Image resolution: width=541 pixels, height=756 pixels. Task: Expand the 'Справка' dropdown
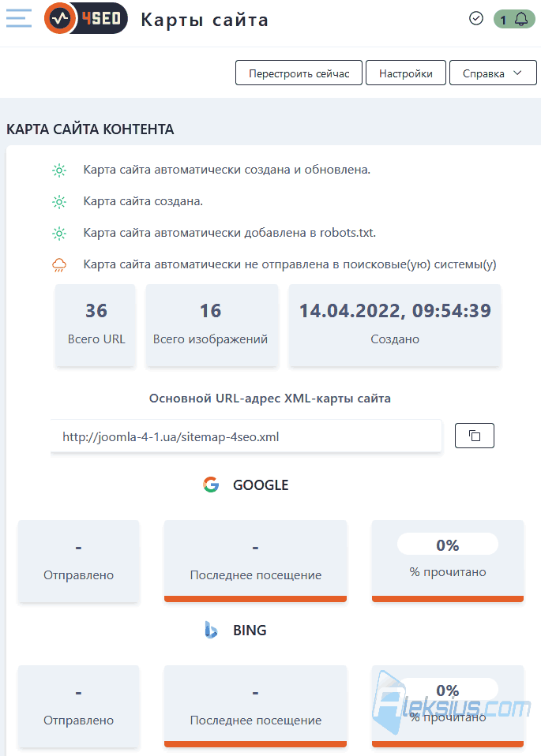coord(493,73)
